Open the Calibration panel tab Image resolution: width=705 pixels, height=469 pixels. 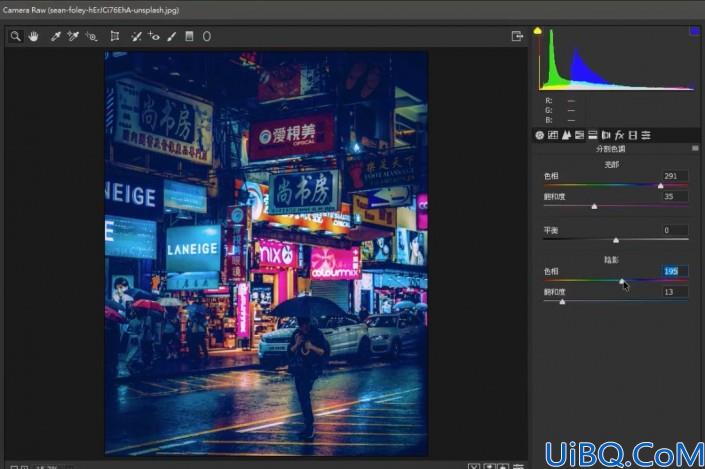coord(633,135)
